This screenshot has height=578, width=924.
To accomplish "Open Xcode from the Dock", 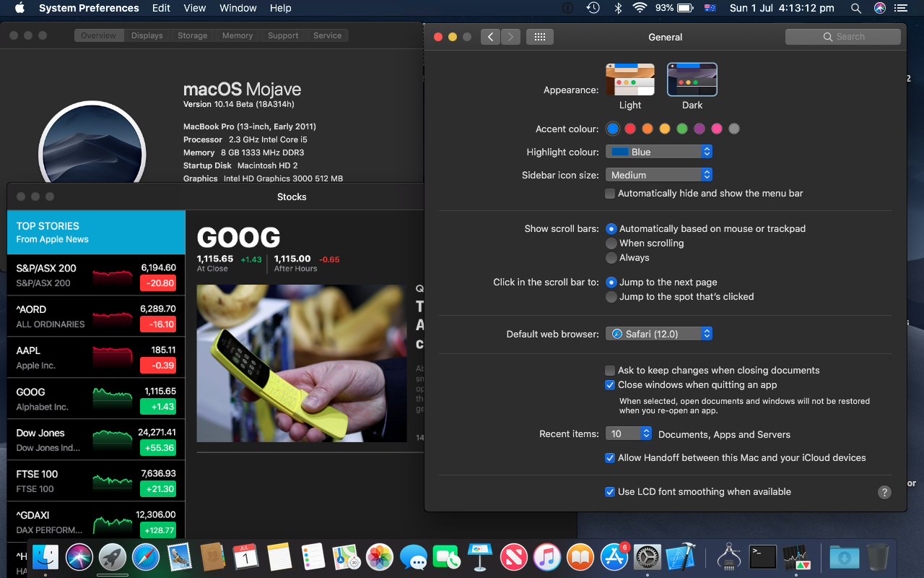I will [x=681, y=557].
